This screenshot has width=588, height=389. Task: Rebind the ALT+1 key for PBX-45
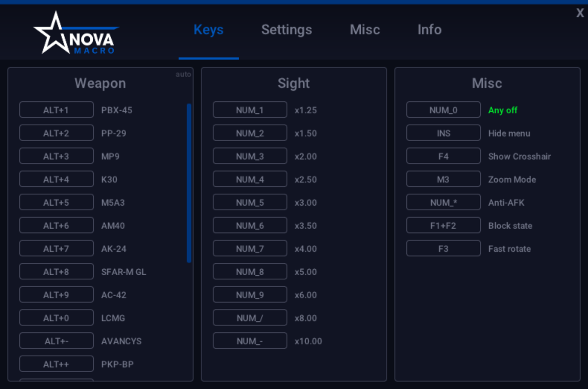[x=56, y=110]
